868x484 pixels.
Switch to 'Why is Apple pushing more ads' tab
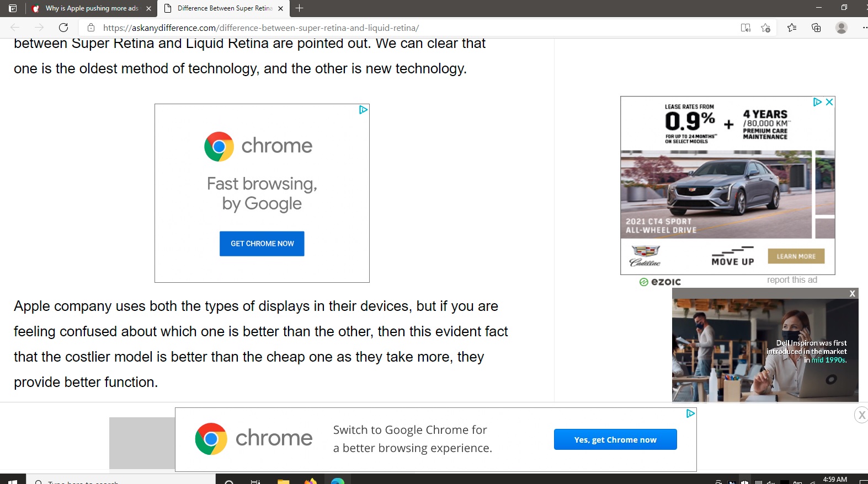[x=92, y=8]
